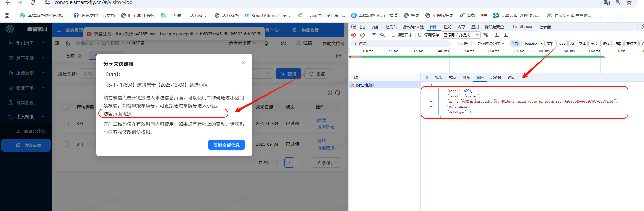Open the translate page icon in address bar
This screenshot has height=211, width=644.
tap(607, 2)
